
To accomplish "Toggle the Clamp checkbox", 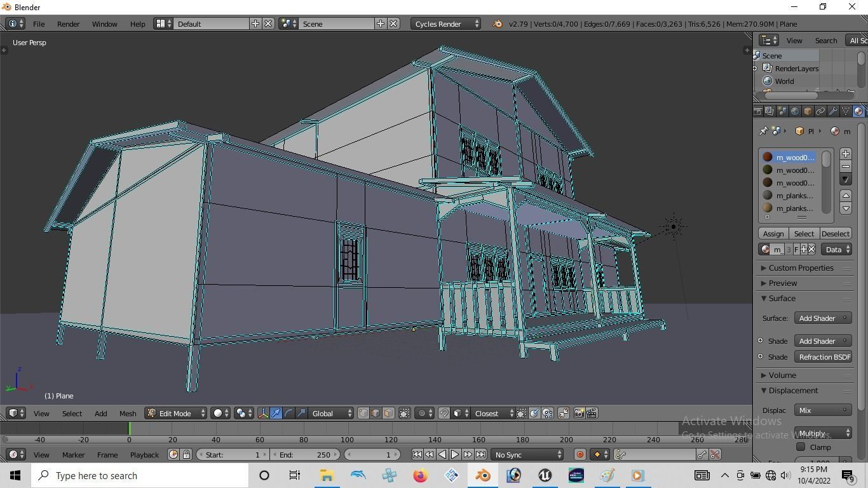I will tap(801, 447).
